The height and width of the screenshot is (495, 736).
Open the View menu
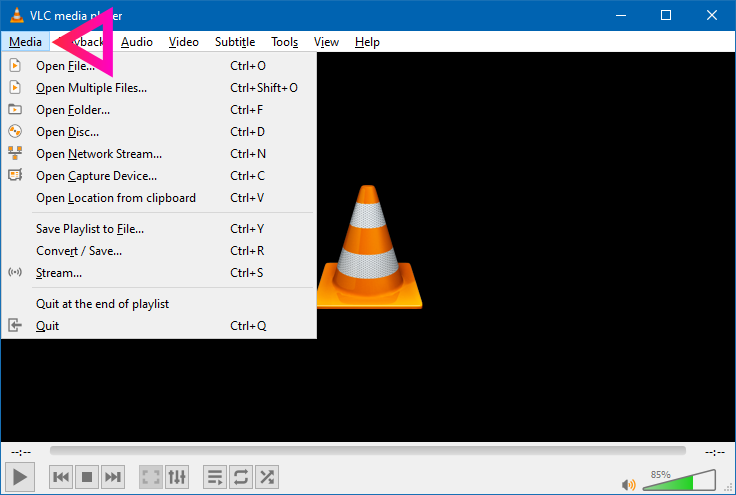tap(326, 42)
